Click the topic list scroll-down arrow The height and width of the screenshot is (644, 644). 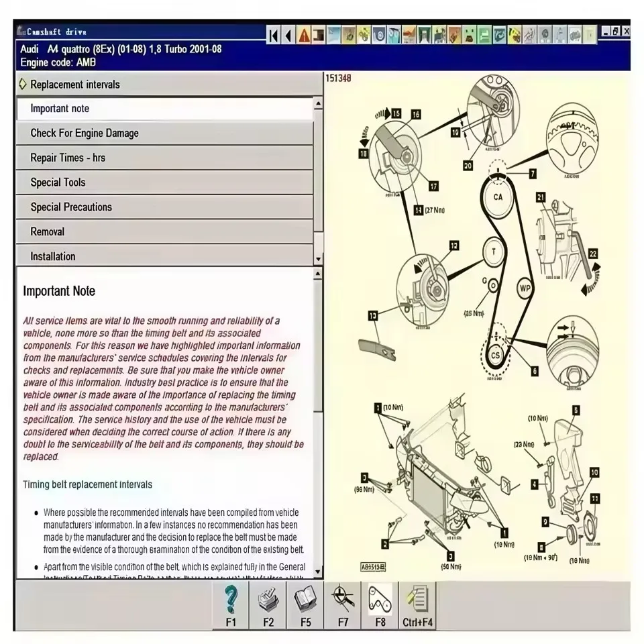pyautogui.click(x=318, y=259)
